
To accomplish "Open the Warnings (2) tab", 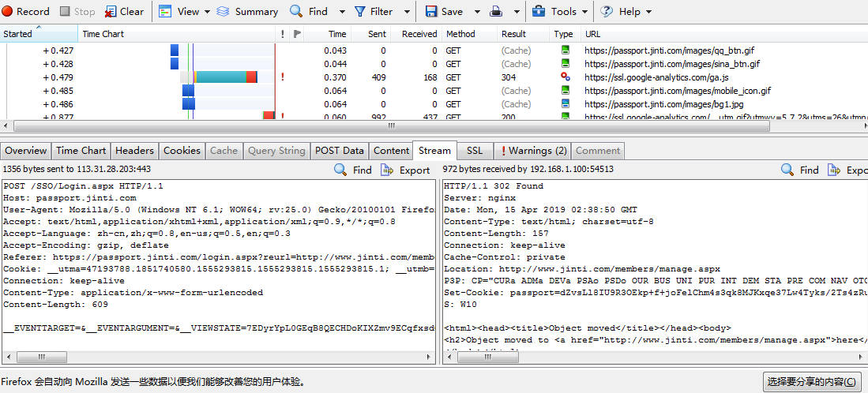I will pyautogui.click(x=535, y=151).
